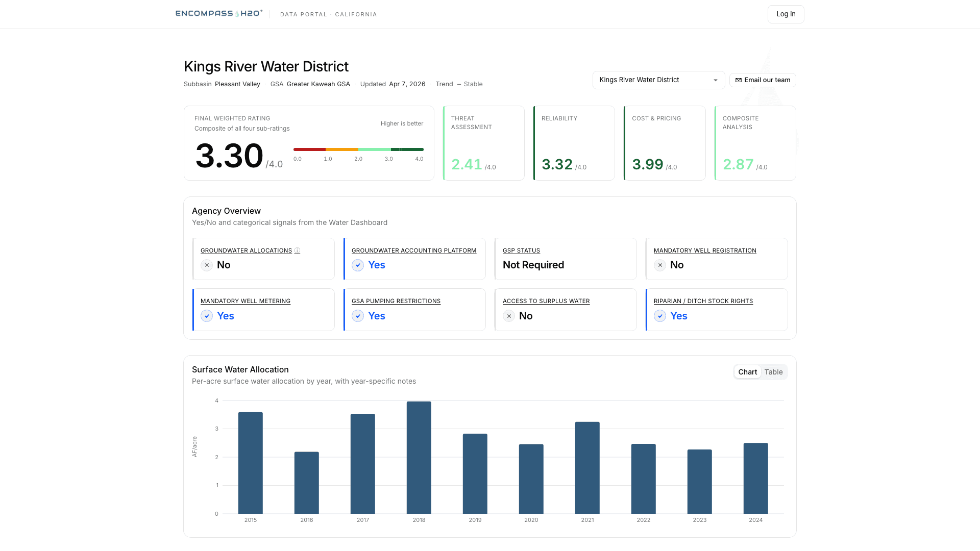Click the Agency Overview heading

(x=226, y=211)
